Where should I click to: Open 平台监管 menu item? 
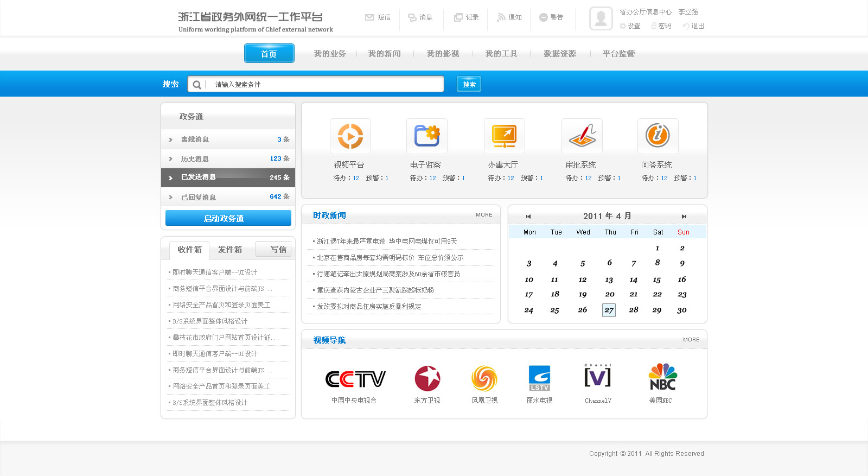tap(618, 54)
